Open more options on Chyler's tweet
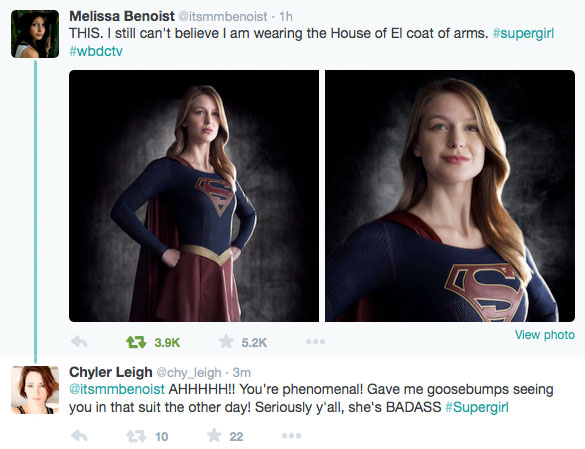 point(292,436)
